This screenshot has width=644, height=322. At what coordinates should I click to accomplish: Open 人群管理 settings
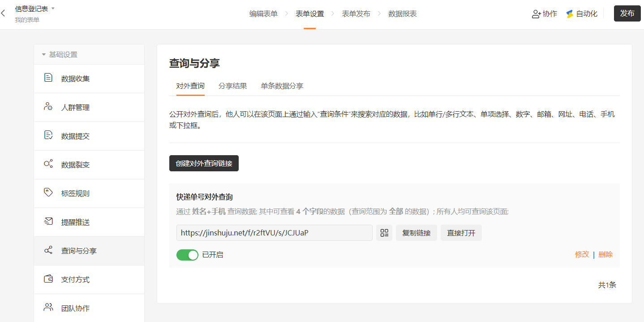click(x=89, y=108)
